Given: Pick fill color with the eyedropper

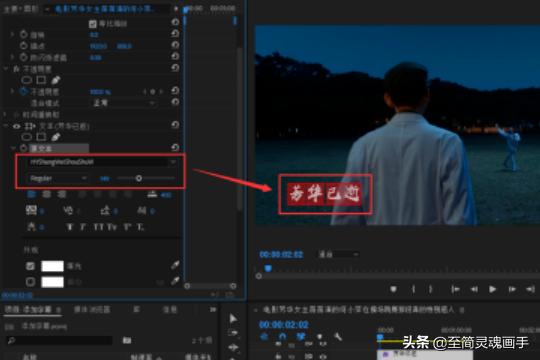Looking at the screenshot, I should click(x=175, y=265).
